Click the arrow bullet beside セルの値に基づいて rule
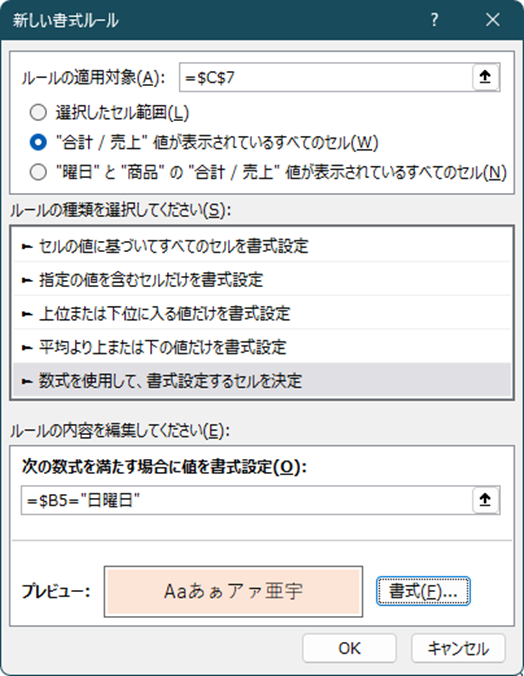This screenshot has width=524, height=676. (27, 247)
